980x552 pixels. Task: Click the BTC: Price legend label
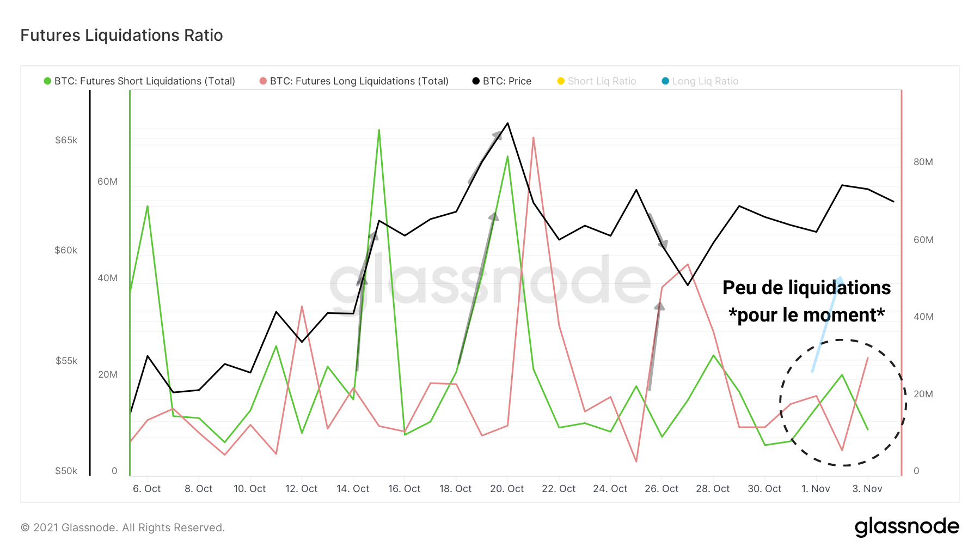click(507, 81)
